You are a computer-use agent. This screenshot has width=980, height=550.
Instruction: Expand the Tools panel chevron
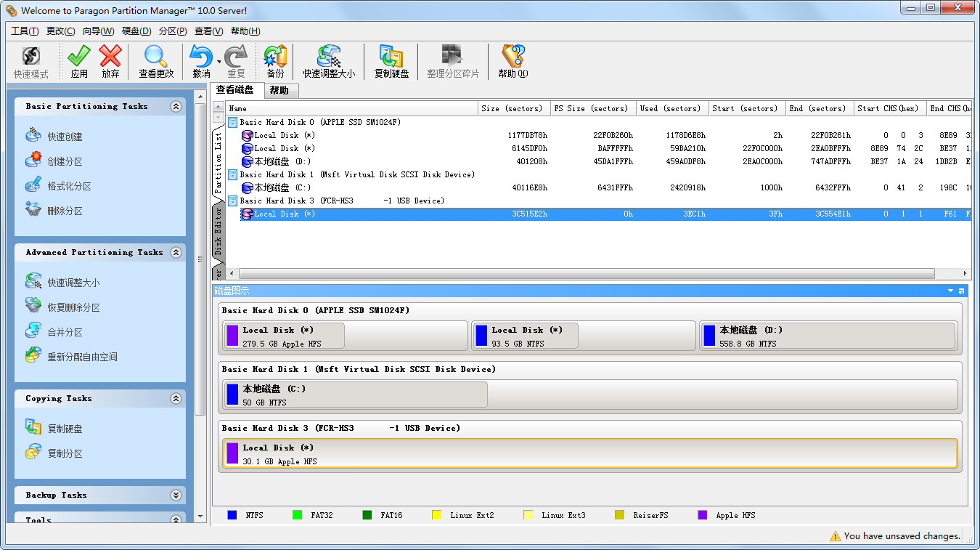176,519
